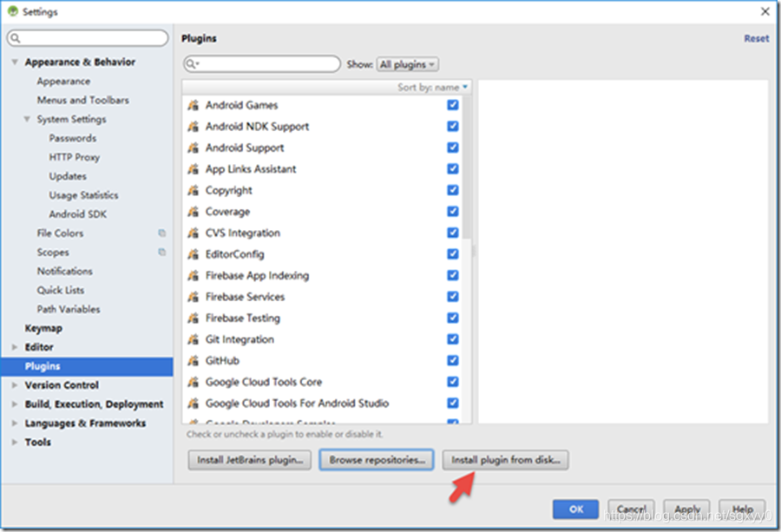The width and height of the screenshot is (781, 532).
Task: Open the HTTP Proxy settings page
Action: pyautogui.click(x=75, y=157)
